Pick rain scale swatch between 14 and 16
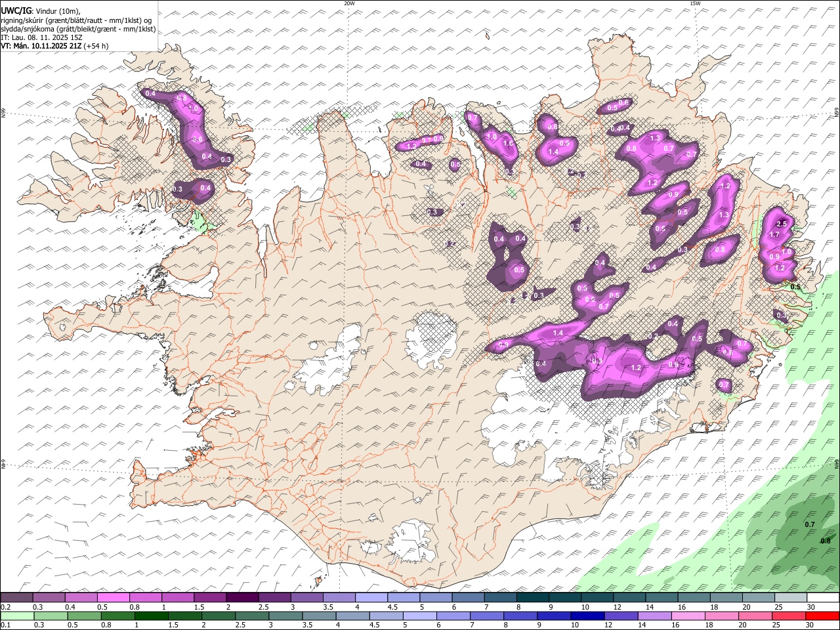 click(x=654, y=616)
